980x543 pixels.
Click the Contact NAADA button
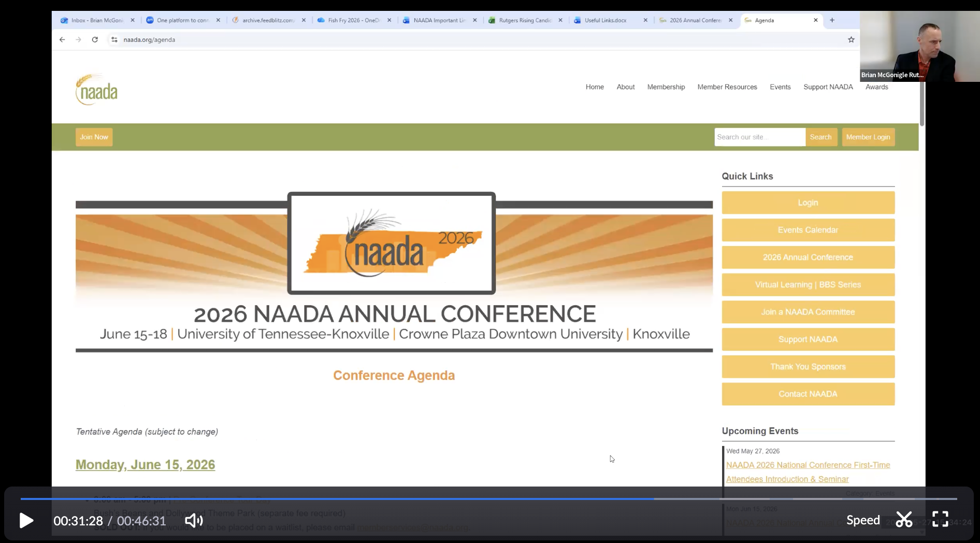(x=808, y=394)
